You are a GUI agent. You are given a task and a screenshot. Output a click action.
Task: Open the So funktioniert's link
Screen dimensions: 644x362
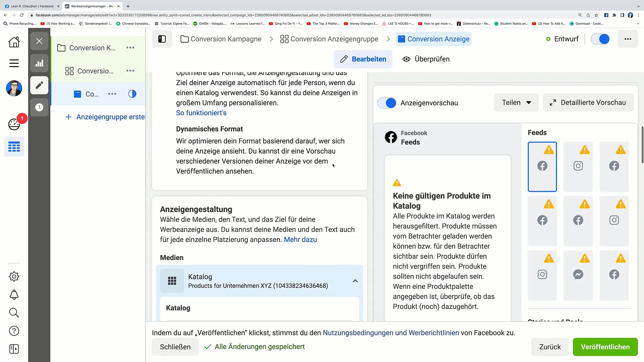click(x=201, y=113)
